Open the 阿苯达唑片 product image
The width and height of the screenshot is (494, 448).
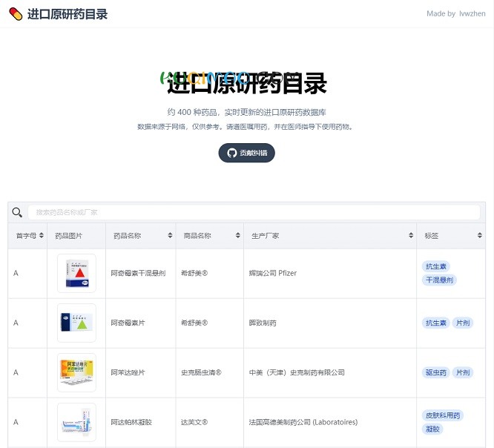[76, 372]
